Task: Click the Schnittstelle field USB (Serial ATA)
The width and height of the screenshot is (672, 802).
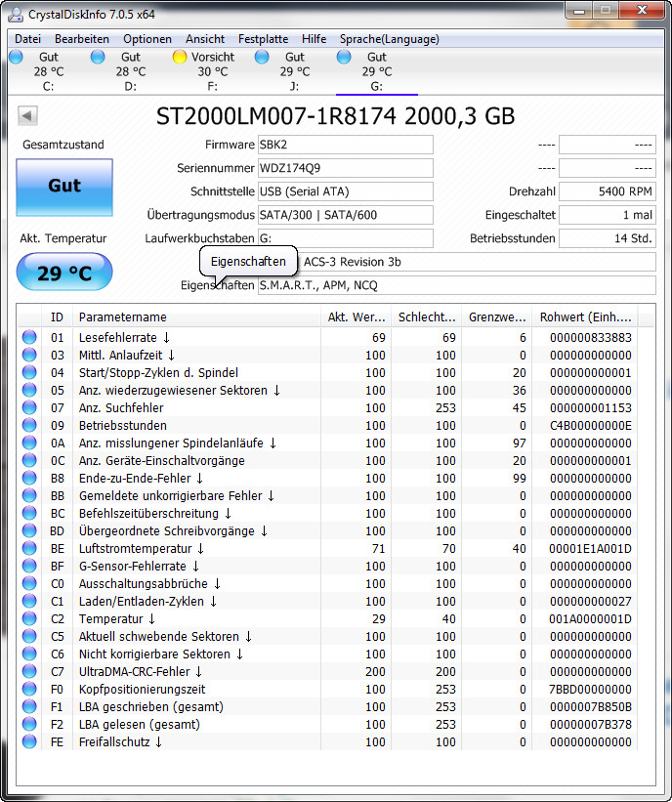Action: pos(345,191)
